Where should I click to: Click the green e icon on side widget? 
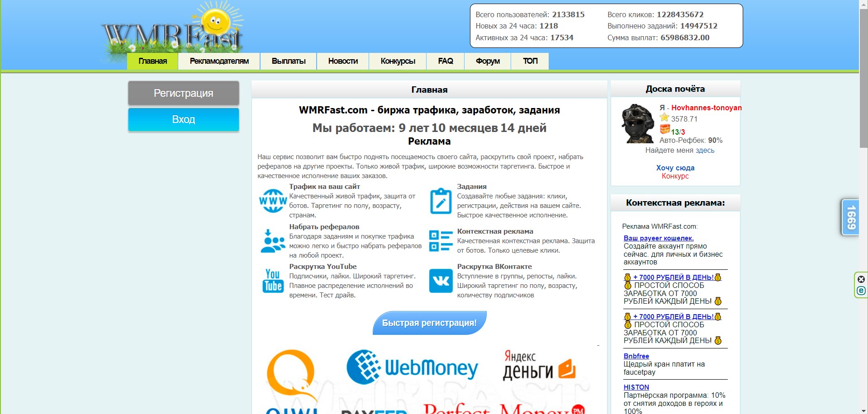point(861,291)
